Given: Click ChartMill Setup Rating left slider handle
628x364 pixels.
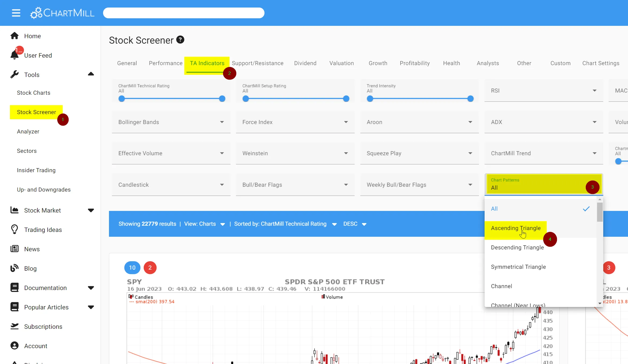Looking at the screenshot, I should click(246, 99).
